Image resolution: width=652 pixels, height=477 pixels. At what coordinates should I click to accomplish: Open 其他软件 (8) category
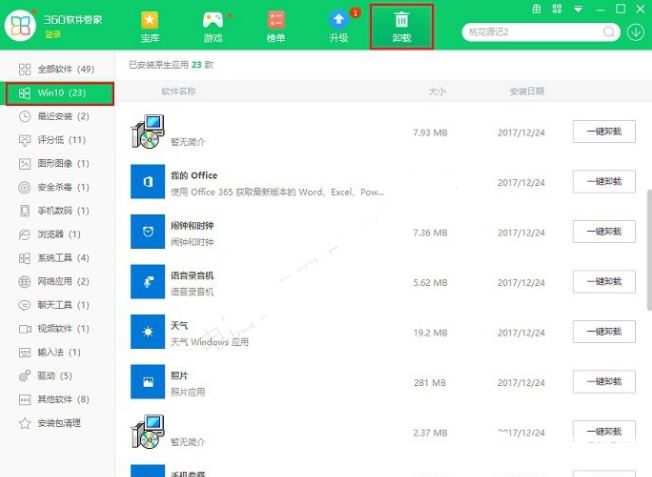[x=57, y=400]
